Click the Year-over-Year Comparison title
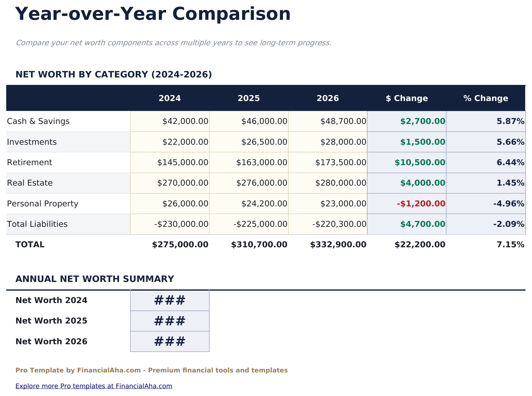Screen dimensions: 532x396 pos(153,14)
